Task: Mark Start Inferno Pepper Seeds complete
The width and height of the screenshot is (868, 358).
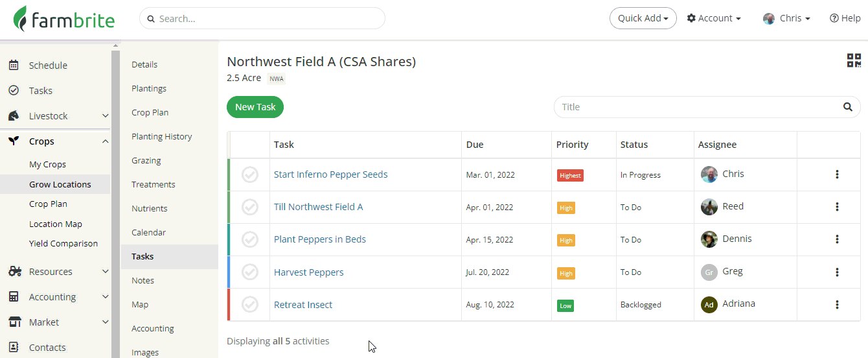Action: (250, 174)
